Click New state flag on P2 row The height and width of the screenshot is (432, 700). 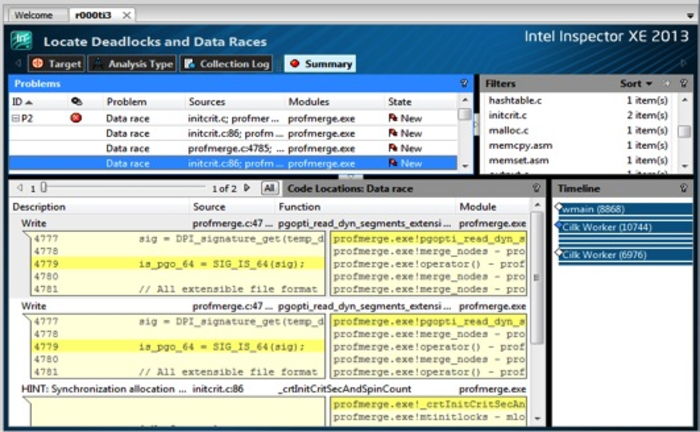pyautogui.click(x=393, y=118)
